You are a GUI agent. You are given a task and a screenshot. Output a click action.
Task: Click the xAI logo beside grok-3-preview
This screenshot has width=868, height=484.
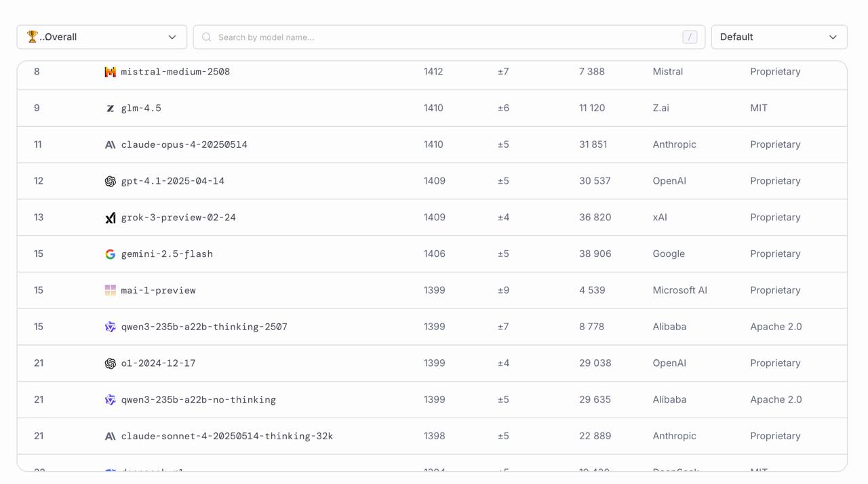click(110, 218)
